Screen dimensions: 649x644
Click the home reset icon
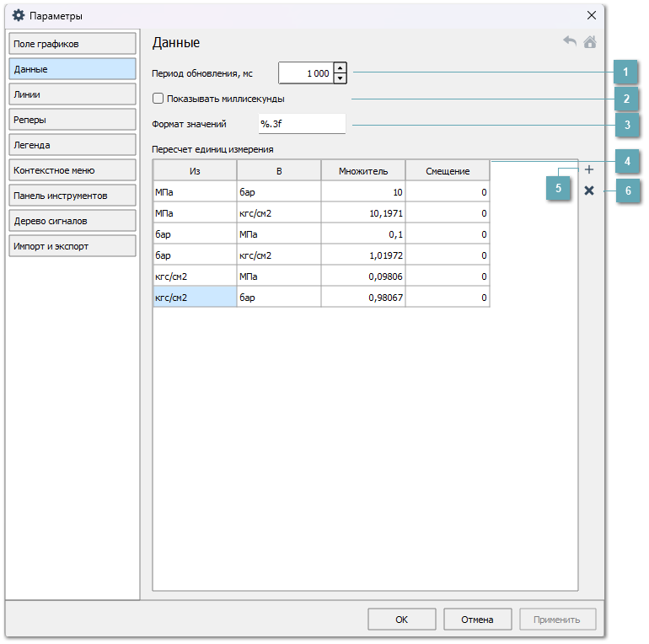click(x=590, y=41)
